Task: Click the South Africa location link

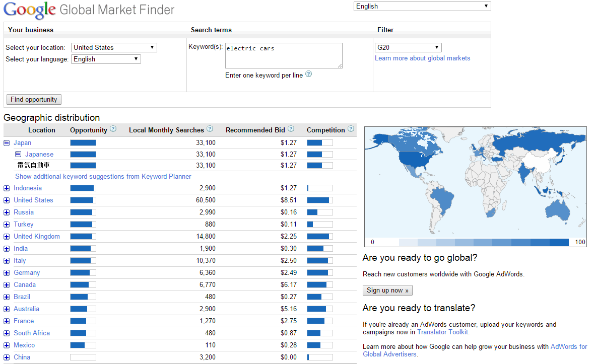Action: [x=32, y=333]
